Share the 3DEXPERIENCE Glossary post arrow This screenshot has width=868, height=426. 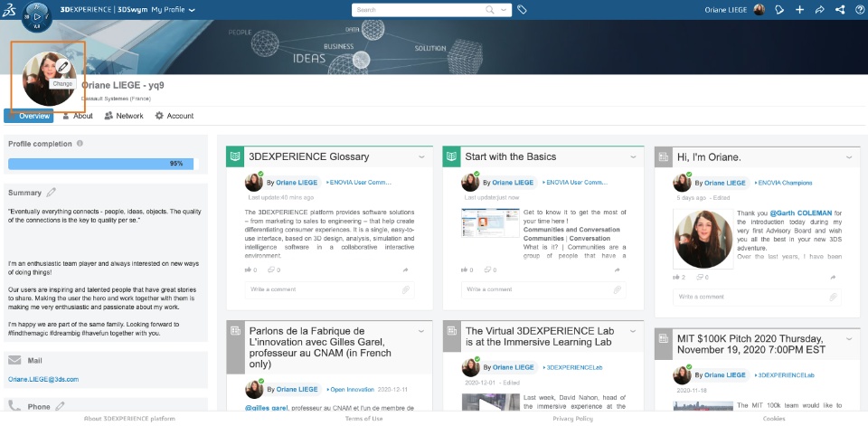[x=405, y=270]
